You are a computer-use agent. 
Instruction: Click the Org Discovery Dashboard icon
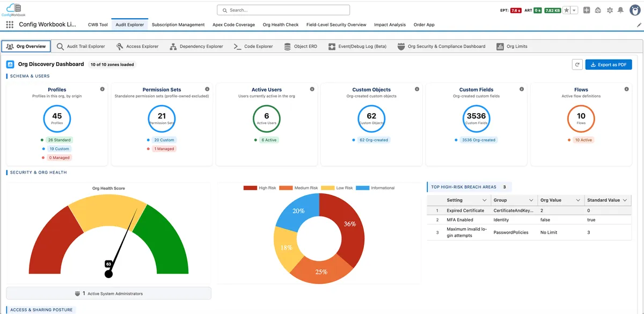[x=10, y=64]
